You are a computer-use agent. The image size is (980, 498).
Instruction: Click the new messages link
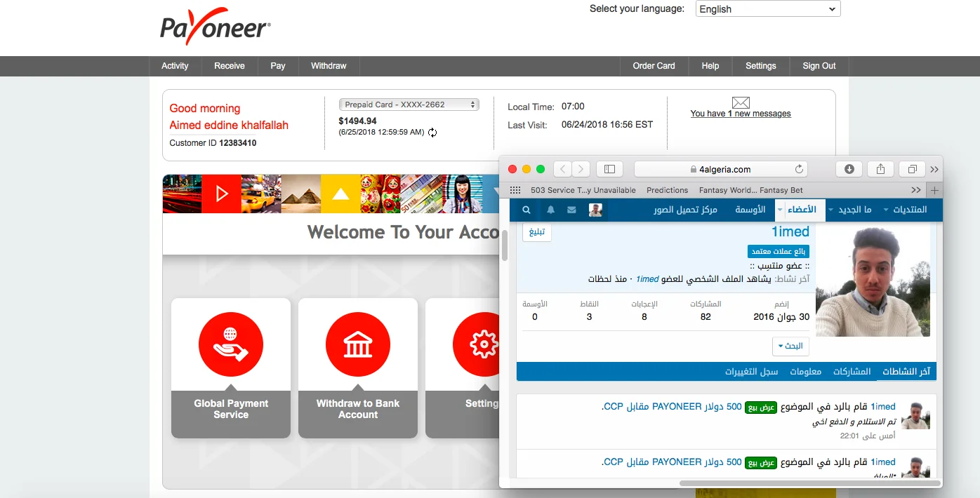tap(741, 114)
